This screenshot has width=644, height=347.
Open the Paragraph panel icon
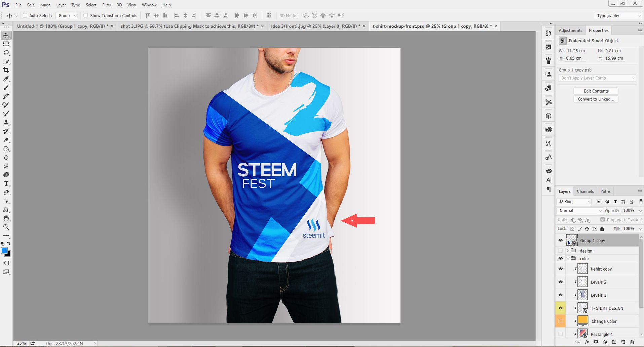coord(548,189)
